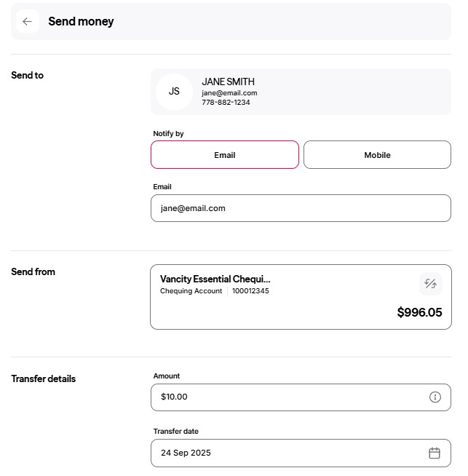Viewport: 468px width, 476px height.
Task: Click the info icon in Amount field
Action: [435, 397]
